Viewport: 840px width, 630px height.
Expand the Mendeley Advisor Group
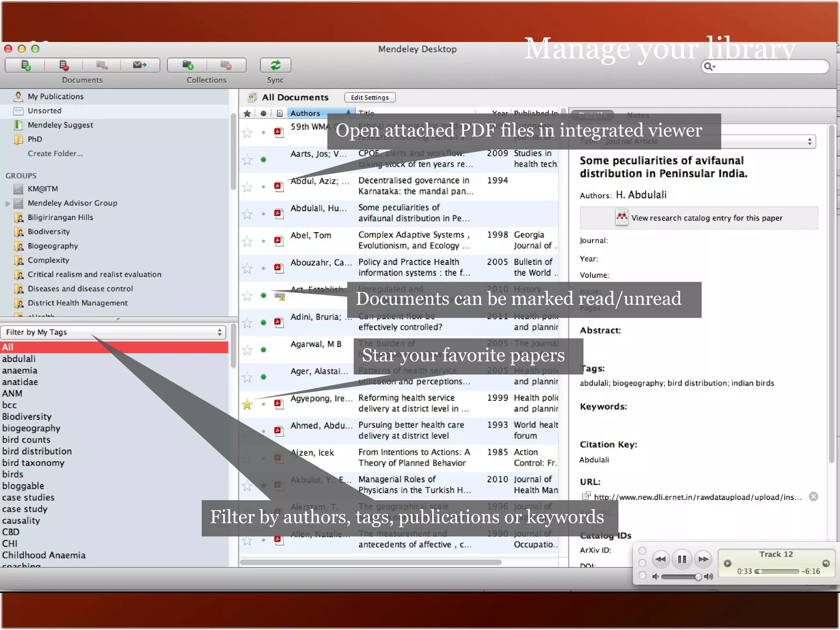[x=8, y=203]
